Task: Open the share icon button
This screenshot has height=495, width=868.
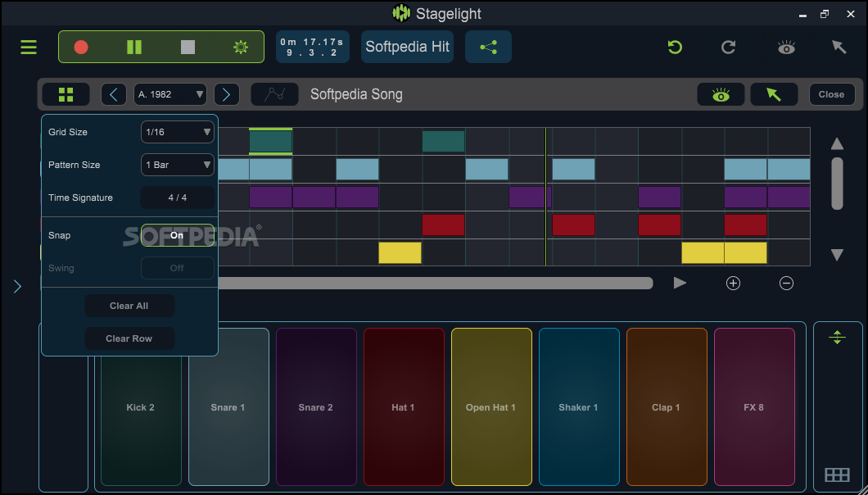Action: pos(488,47)
